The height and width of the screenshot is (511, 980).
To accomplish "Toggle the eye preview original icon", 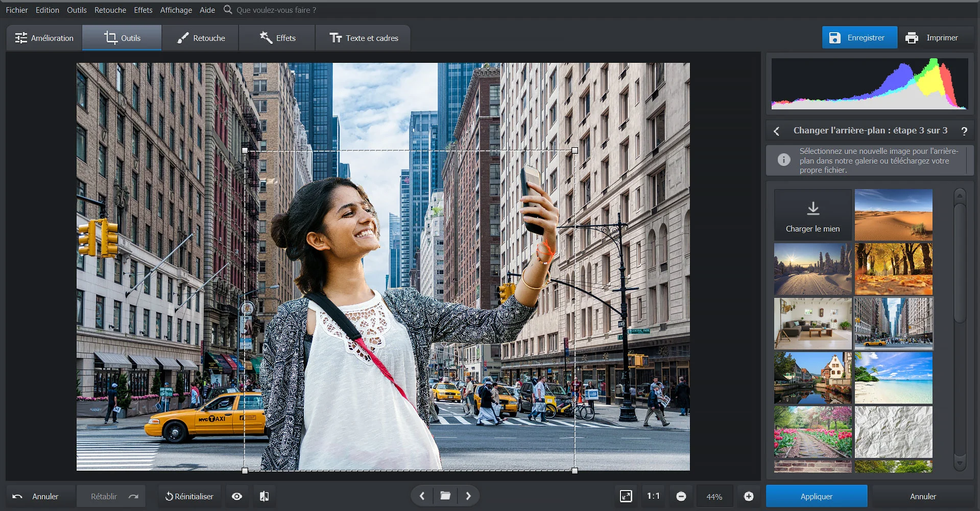I will point(237,496).
